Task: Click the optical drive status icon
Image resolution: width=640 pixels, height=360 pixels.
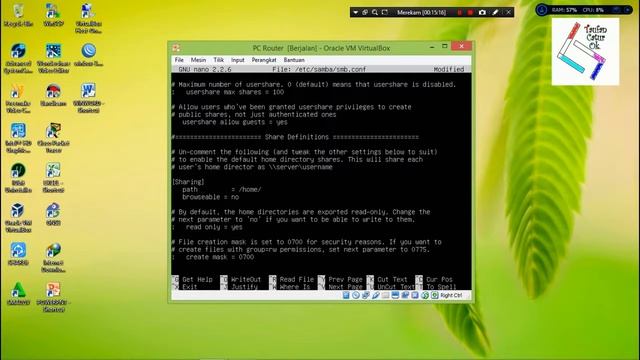Action: click(x=356, y=295)
